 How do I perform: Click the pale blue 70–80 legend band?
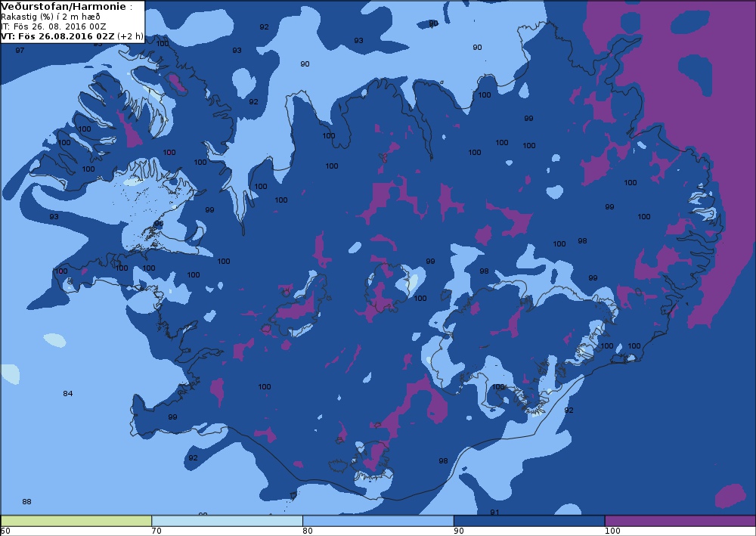click(x=227, y=521)
